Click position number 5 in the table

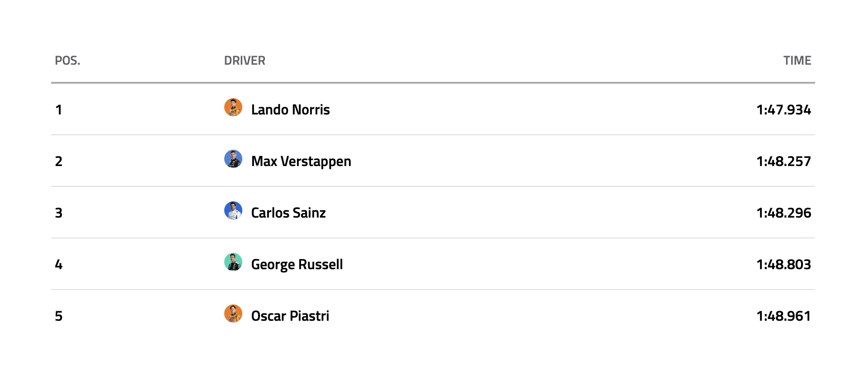click(59, 316)
